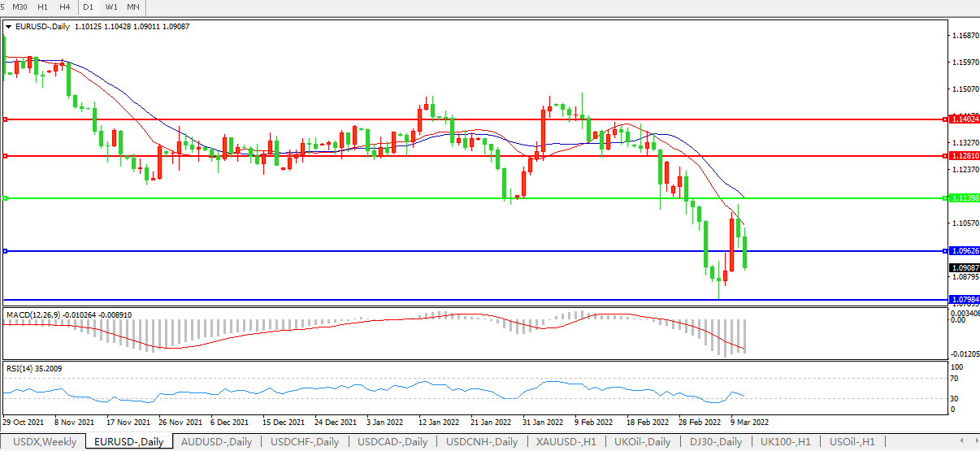Switch to AUDUSD-,Daily chart tab
980x451 pixels.
pyautogui.click(x=216, y=442)
